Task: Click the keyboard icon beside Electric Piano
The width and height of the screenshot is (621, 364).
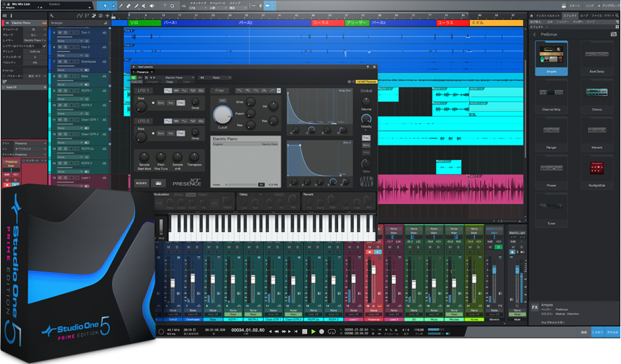Action: [44, 23]
